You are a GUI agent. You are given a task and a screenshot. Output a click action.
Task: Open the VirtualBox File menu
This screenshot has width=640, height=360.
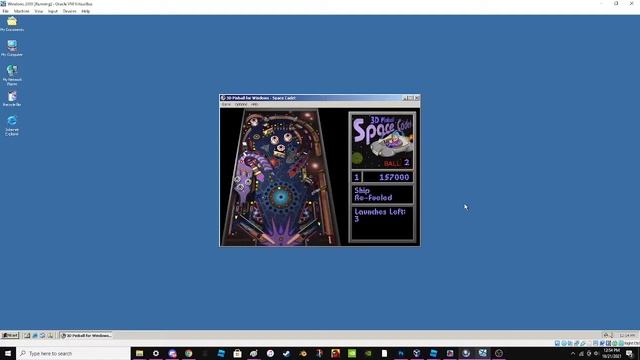point(5,11)
